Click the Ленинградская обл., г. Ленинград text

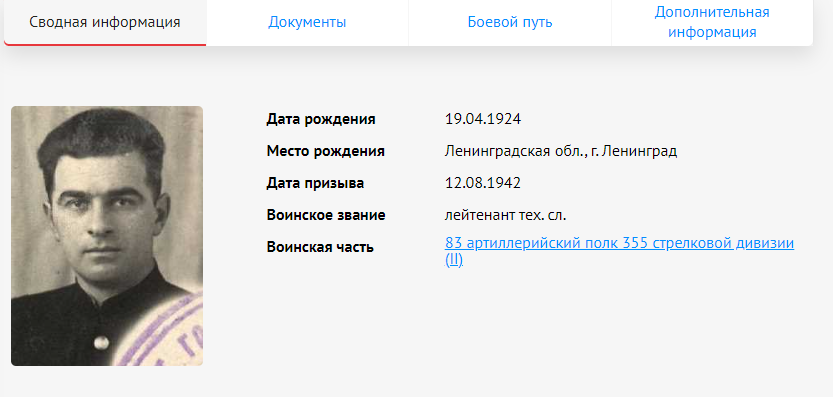561,151
